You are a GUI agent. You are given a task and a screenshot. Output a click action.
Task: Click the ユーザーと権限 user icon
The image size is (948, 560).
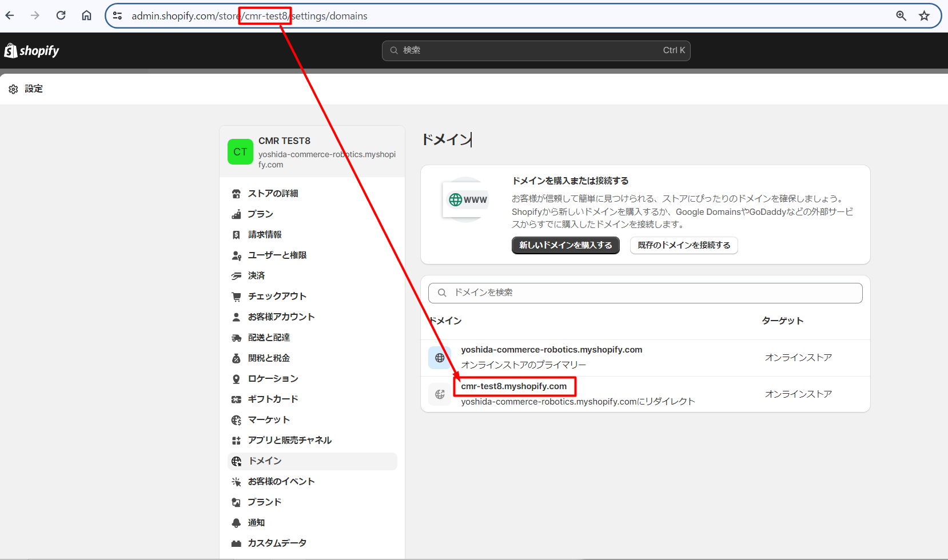(236, 255)
